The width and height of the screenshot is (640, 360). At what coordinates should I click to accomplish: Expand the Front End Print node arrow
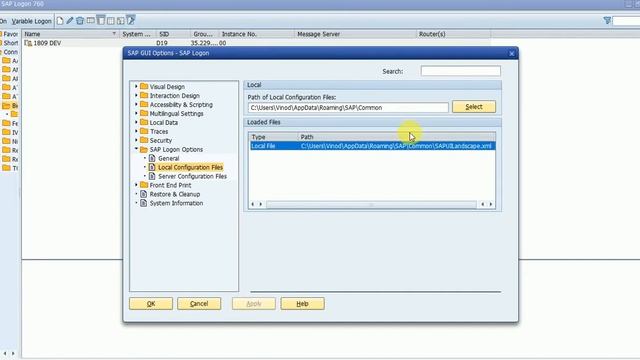click(136, 185)
